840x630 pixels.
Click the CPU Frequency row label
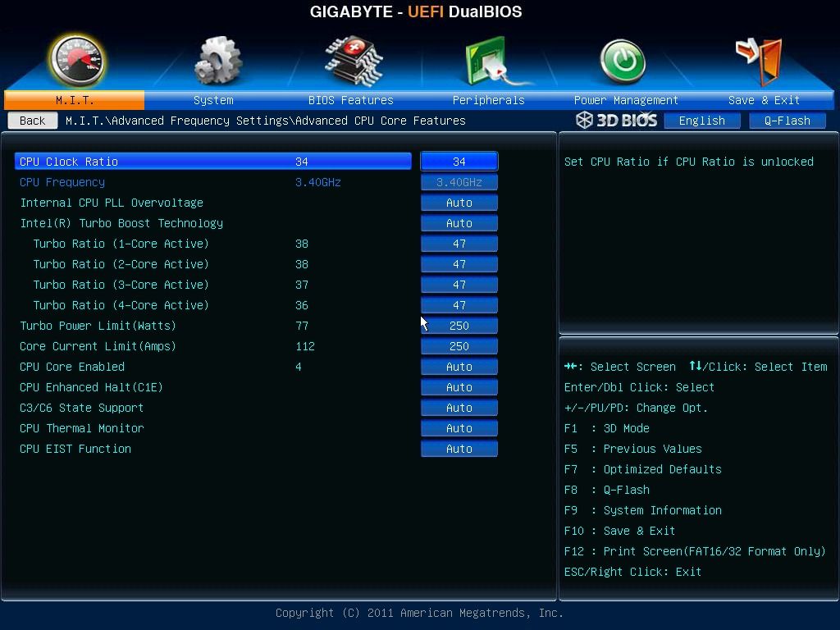[x=62, y=182]
